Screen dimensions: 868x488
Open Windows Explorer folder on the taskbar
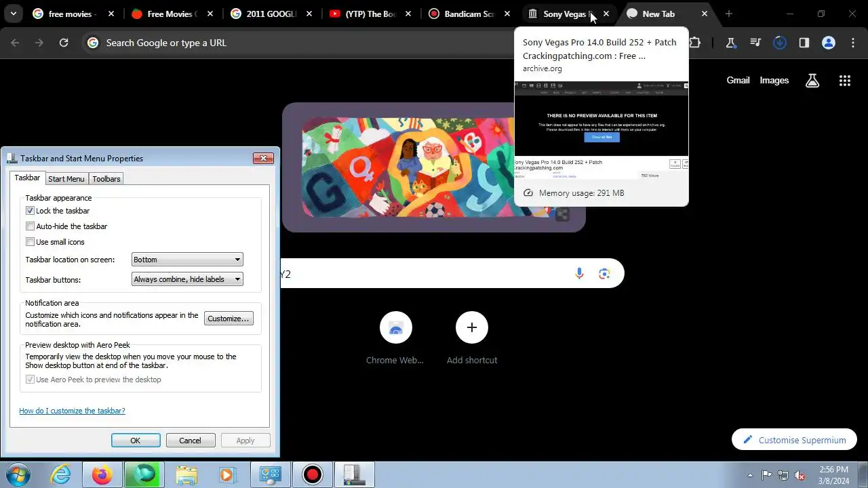[186, 474]
